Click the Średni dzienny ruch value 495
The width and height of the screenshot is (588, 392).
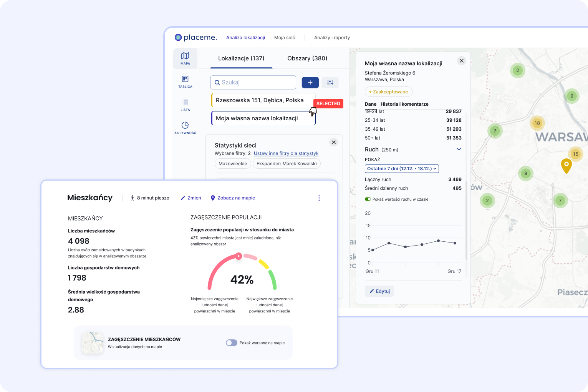pyautogui.click(x=457, y=188)
